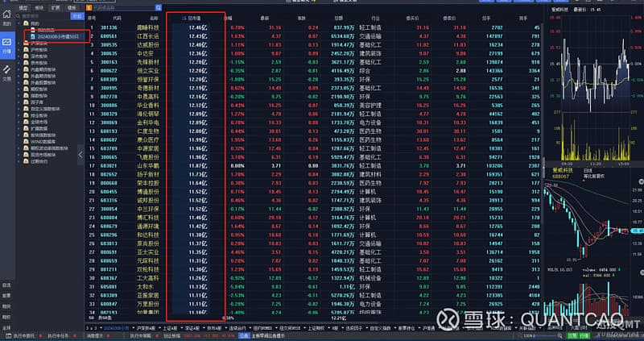Sort by the 代码 column header
The height and width of the screenshot is (341, 644).
coord(117,19)
